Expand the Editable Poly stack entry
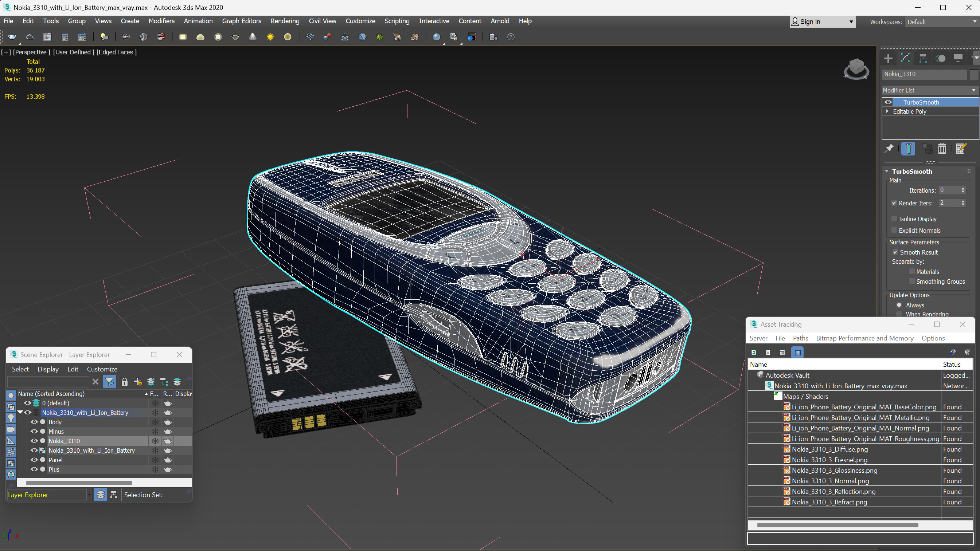This screenshot has height=551, width=980. point(887,111)
